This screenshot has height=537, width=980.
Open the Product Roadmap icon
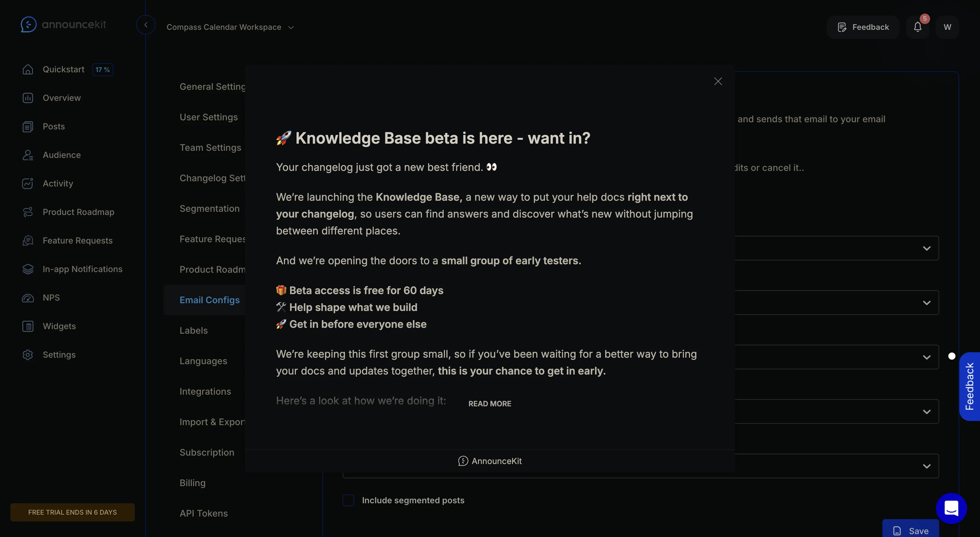pyautogui.click(x=28, y=212)
